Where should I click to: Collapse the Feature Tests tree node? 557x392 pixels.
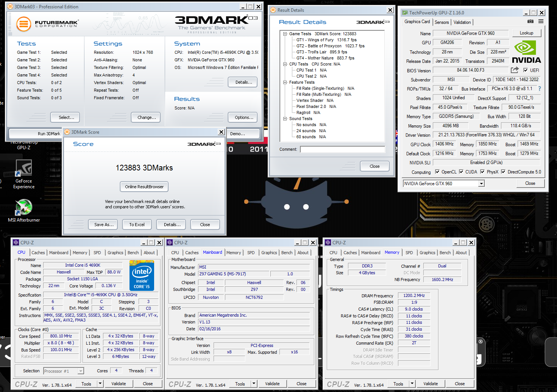tap(285, 82)
